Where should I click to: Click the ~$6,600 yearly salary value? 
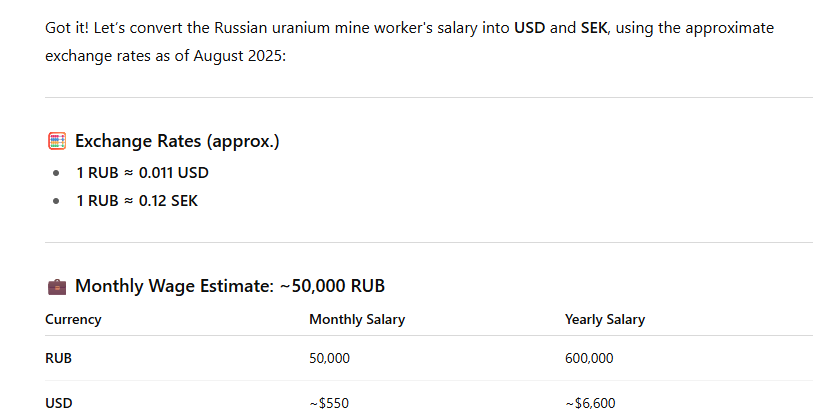click(590, 403)
